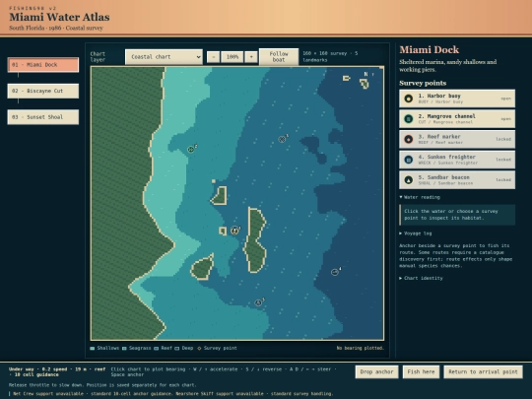532x399 pixels.
Task: Select the Harbor buoy survey point icon
Action: tap(409, 99)
